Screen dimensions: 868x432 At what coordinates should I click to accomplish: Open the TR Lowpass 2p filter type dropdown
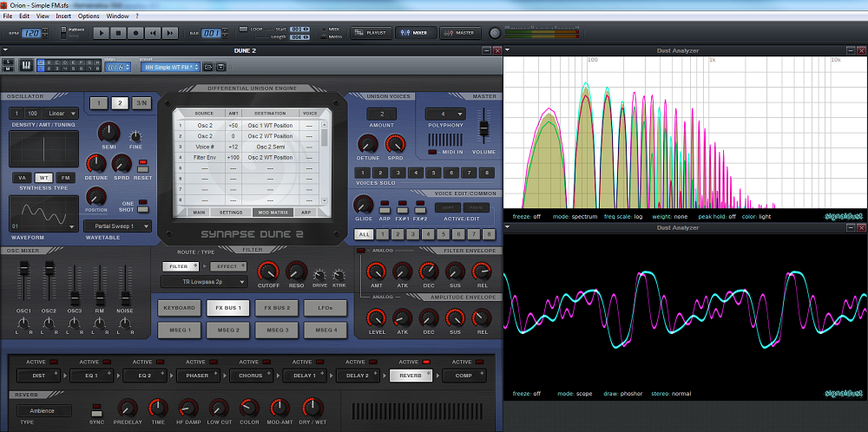204,282
